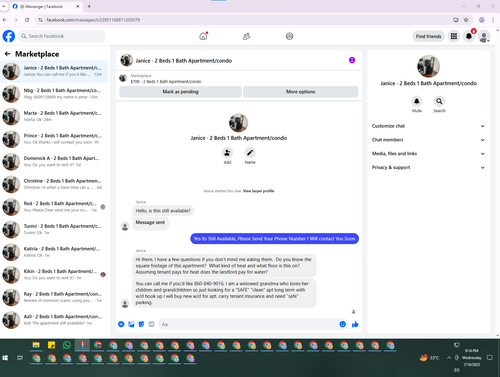Screen dimensions: 500x377
Task: Click the blue sent message bubble
Action: pyautogui.click(x=274, y=239)
